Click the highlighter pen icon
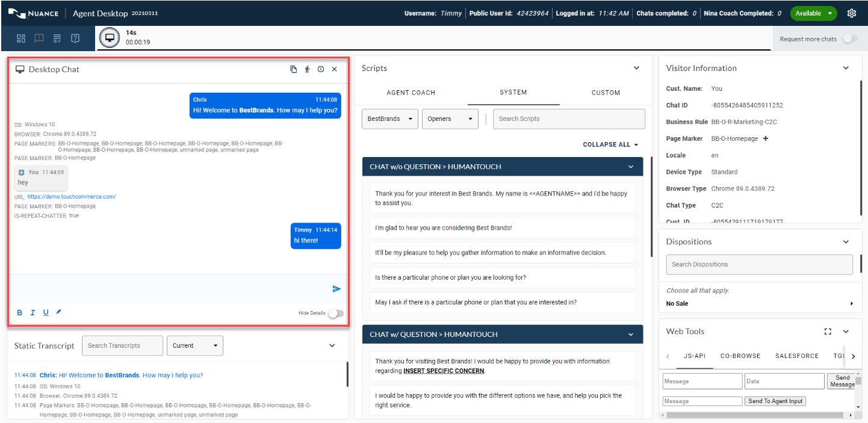The height and width of the screenshot is (423, 868). tap(59, 312)
